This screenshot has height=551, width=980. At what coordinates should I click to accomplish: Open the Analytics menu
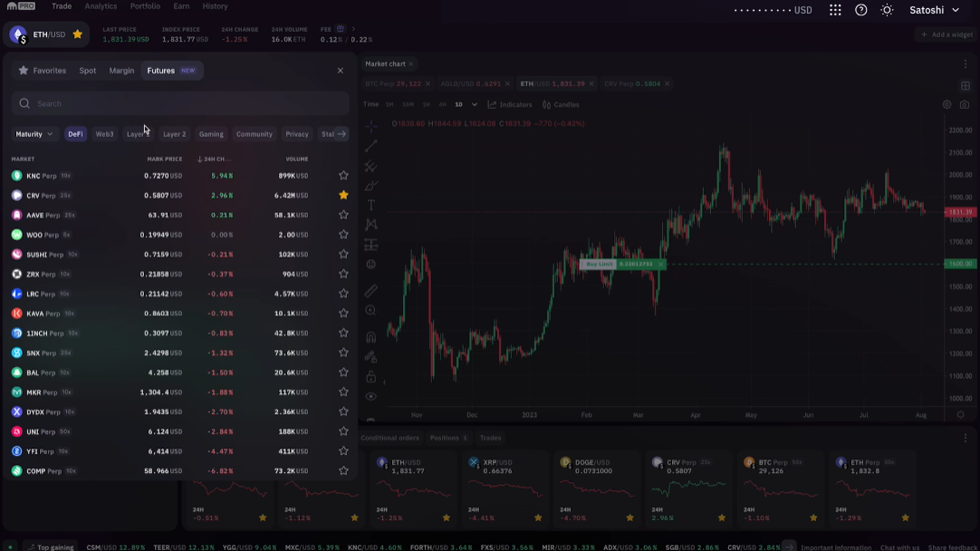pyautogui.click(x=101, y=6)
